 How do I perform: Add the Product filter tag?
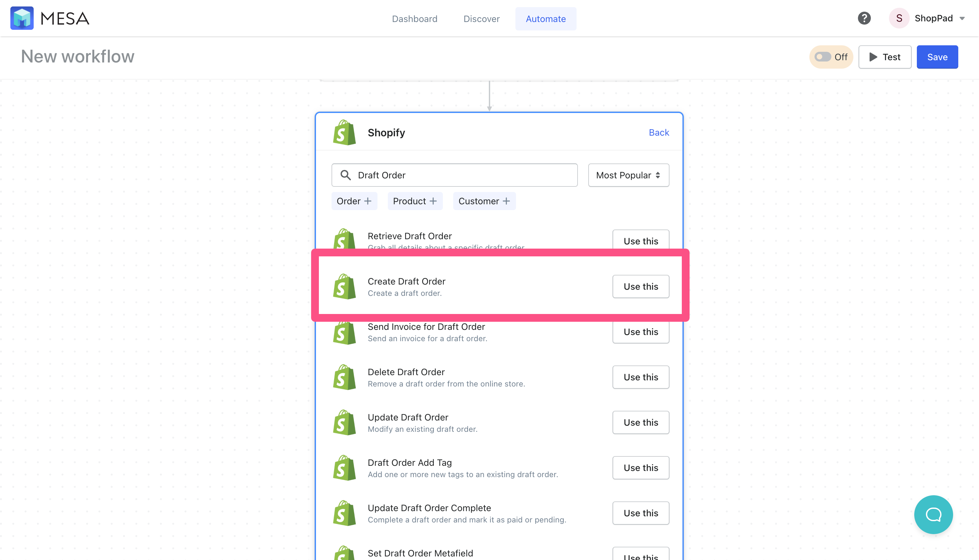click(415, 201)
